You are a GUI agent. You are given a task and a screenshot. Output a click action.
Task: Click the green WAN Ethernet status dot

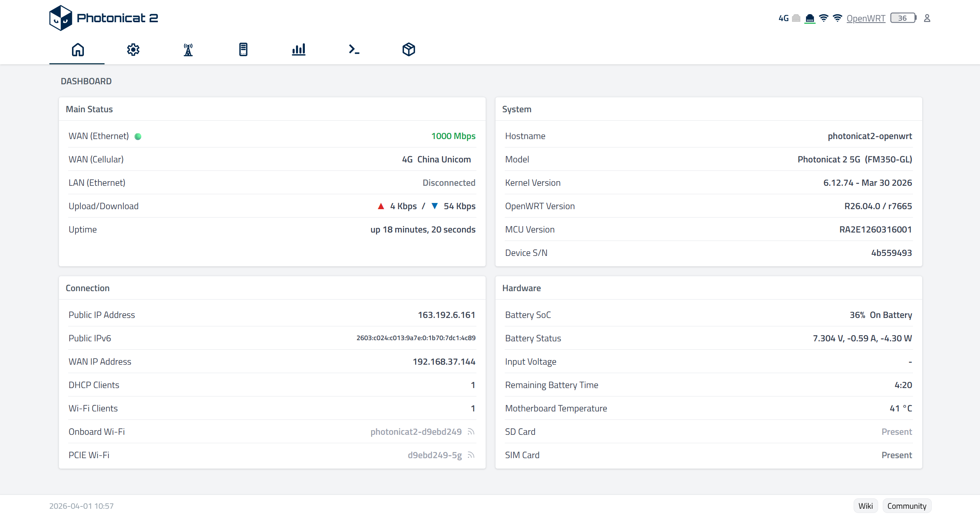[x=138, y=136]
